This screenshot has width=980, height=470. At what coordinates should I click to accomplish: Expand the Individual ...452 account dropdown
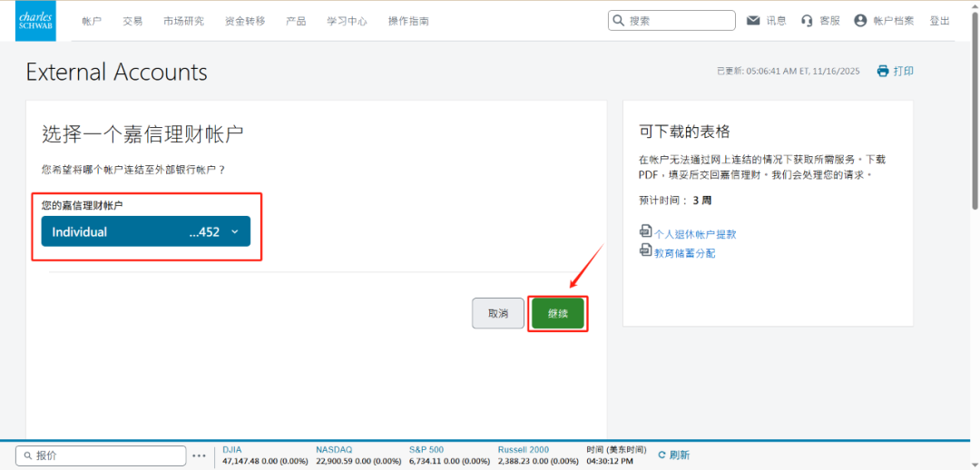tap(145, 231)
